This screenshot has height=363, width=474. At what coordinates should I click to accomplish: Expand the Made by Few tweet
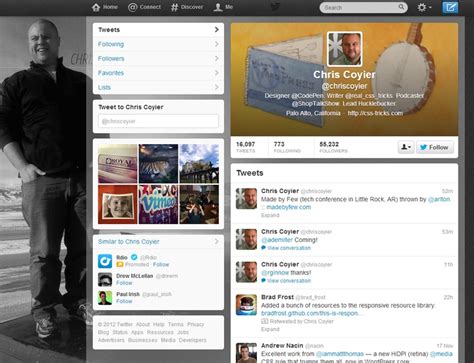click(270, 215)
